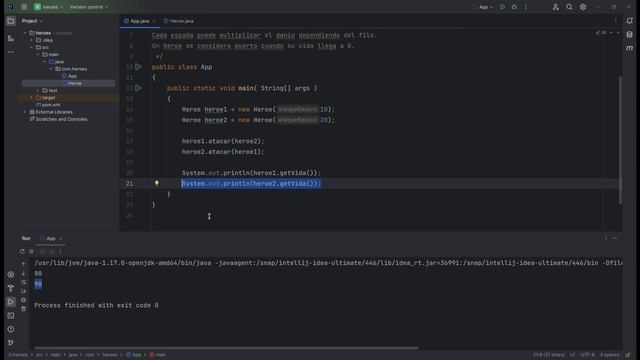Open editor tabs options menu
The width and height of the screenshot is (640, 360).
[x=616, y=21]
